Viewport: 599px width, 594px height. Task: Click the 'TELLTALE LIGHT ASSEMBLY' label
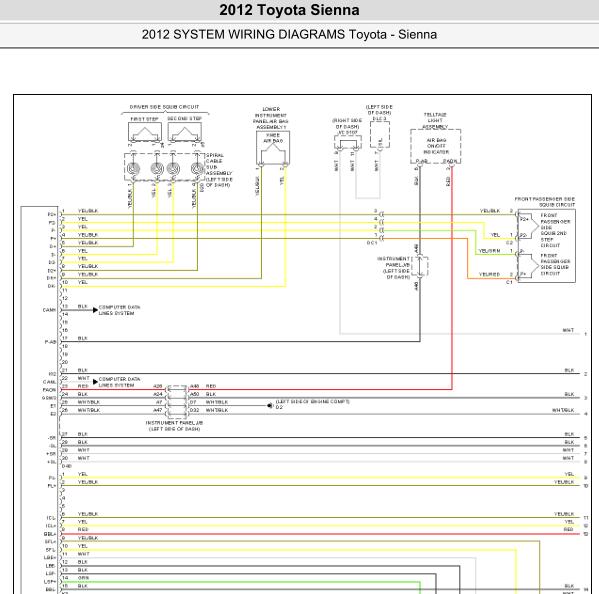pos(435,120)
